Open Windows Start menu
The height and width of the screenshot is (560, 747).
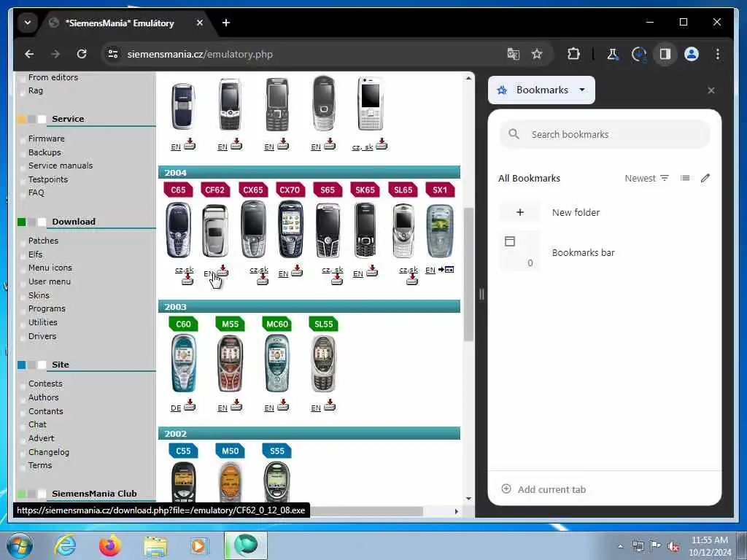(x=20, y=545)
